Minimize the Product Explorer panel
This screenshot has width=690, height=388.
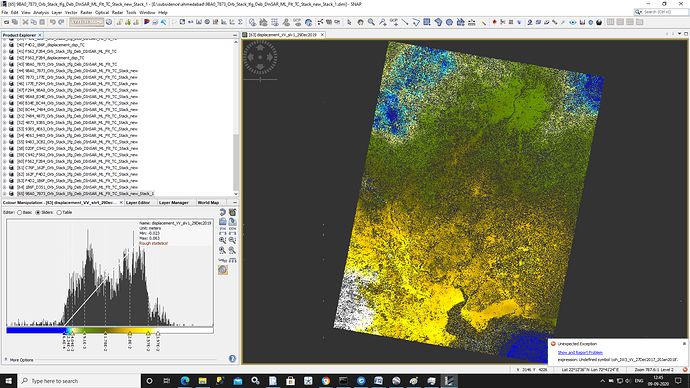(235, 35)
